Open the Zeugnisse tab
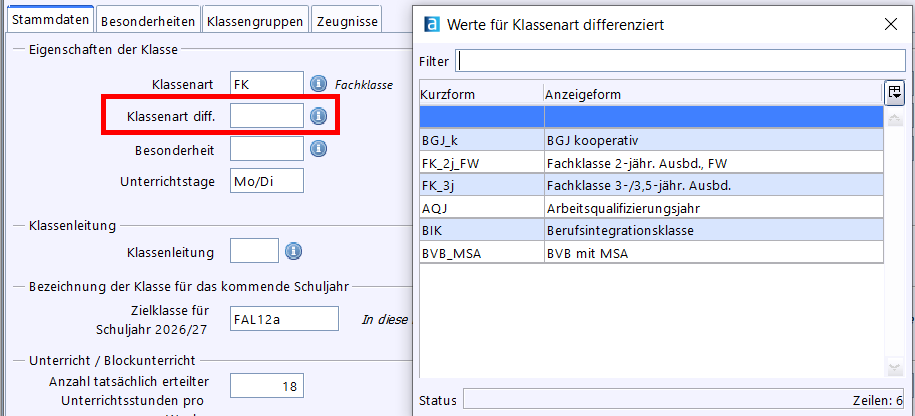 coord(347,21)
